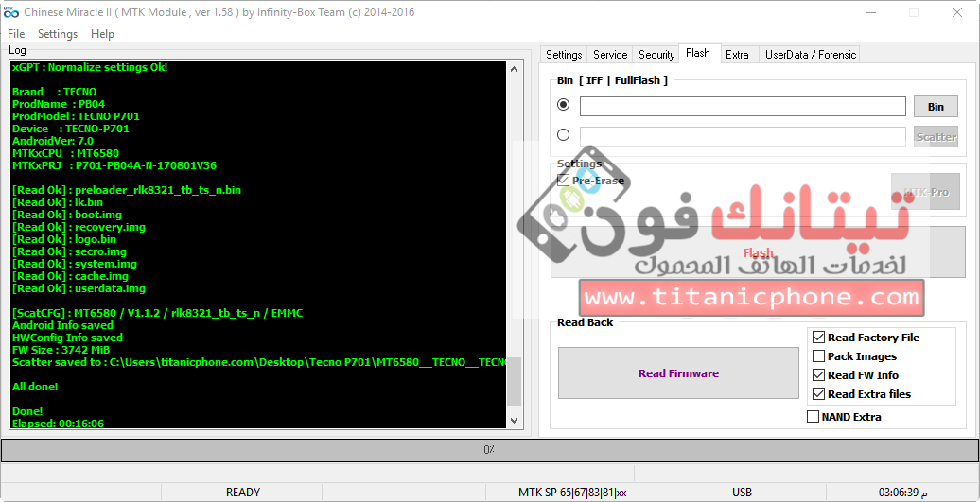Image resolution: width=980 pixels, height=502 pixels.
Task: Uncheck Read Factory File checkbox
Action: click(819, 338)
